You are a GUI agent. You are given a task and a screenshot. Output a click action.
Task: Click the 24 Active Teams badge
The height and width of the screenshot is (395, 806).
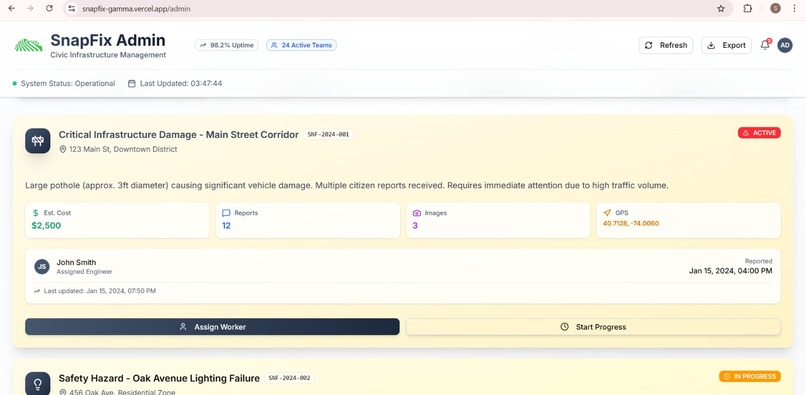[301, 45]
